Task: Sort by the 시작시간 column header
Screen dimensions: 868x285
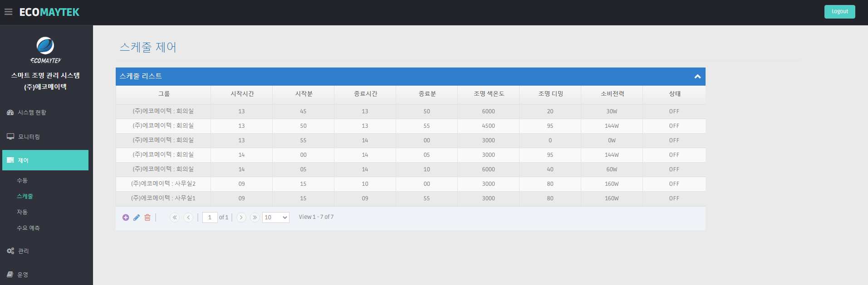Action: tap(242, 94)
